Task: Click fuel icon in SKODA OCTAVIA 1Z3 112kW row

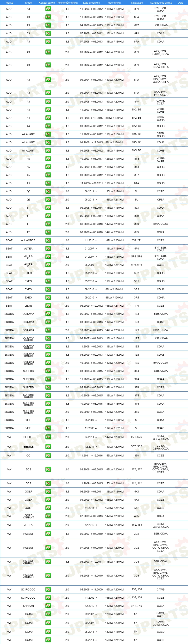Action: tap(48, 322)
